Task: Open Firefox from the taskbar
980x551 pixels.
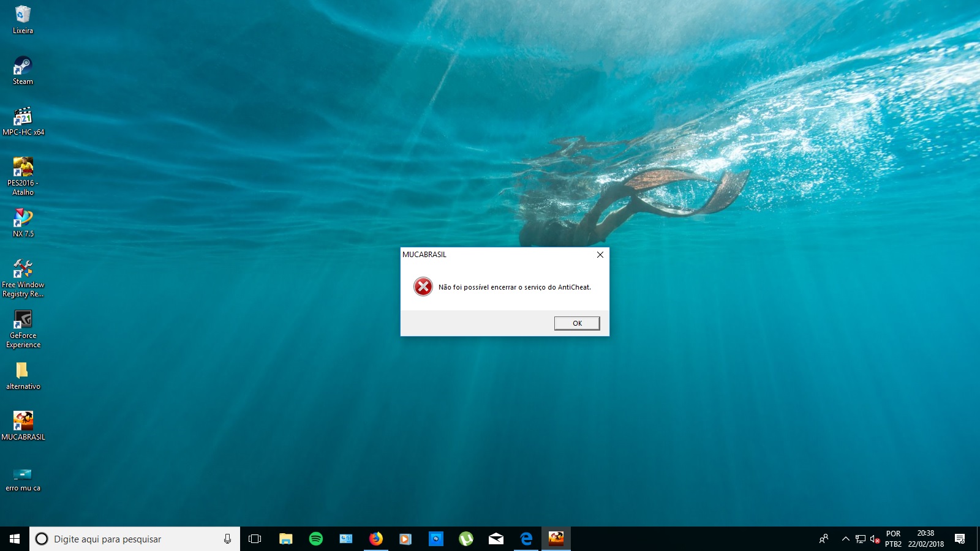Action: click(x=375, y=539)
